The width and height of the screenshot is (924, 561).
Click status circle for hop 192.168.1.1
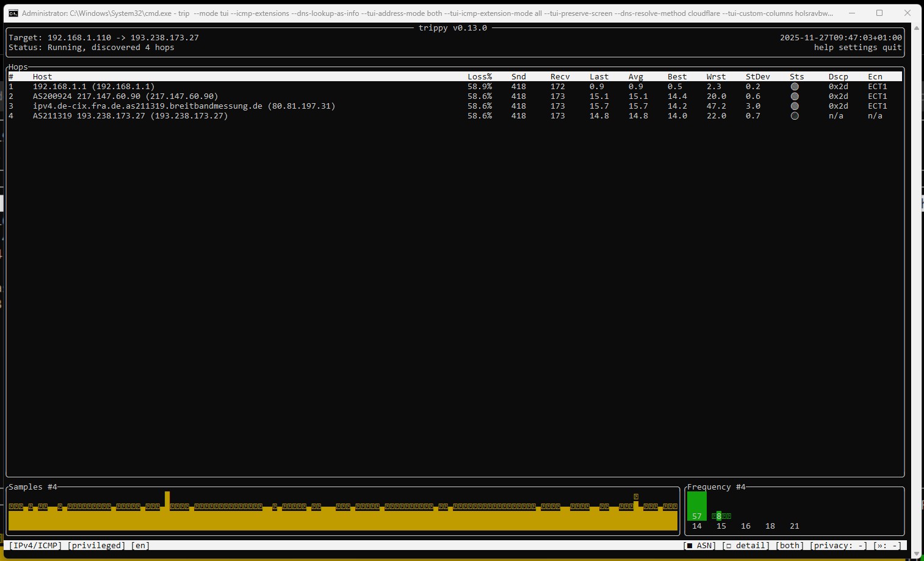[795, 87]
